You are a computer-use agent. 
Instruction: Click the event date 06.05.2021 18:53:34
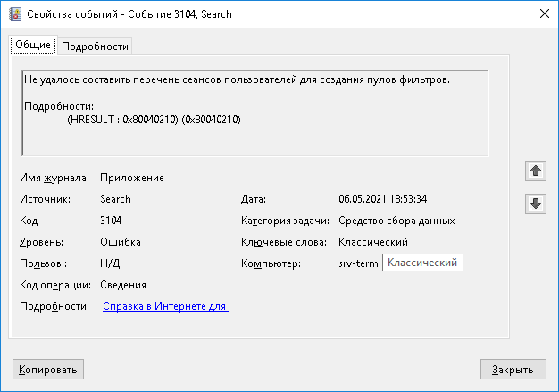[x=382, y=199]
